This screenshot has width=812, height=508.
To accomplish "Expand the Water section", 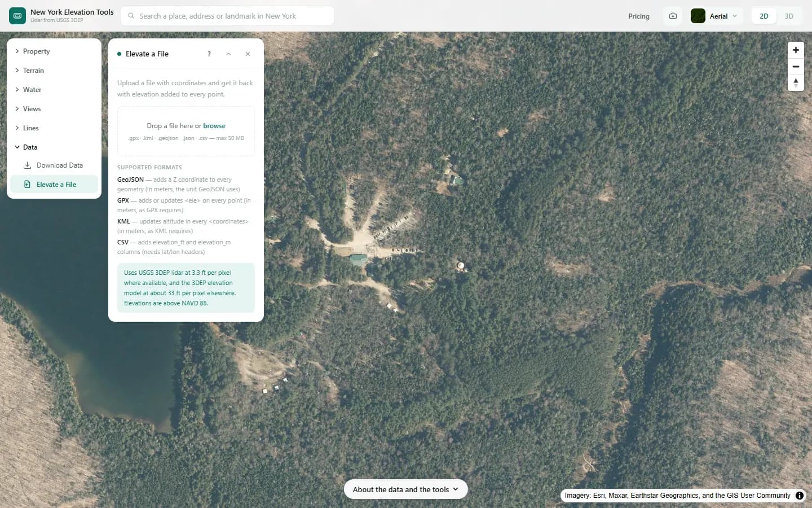I will [54, 90].
